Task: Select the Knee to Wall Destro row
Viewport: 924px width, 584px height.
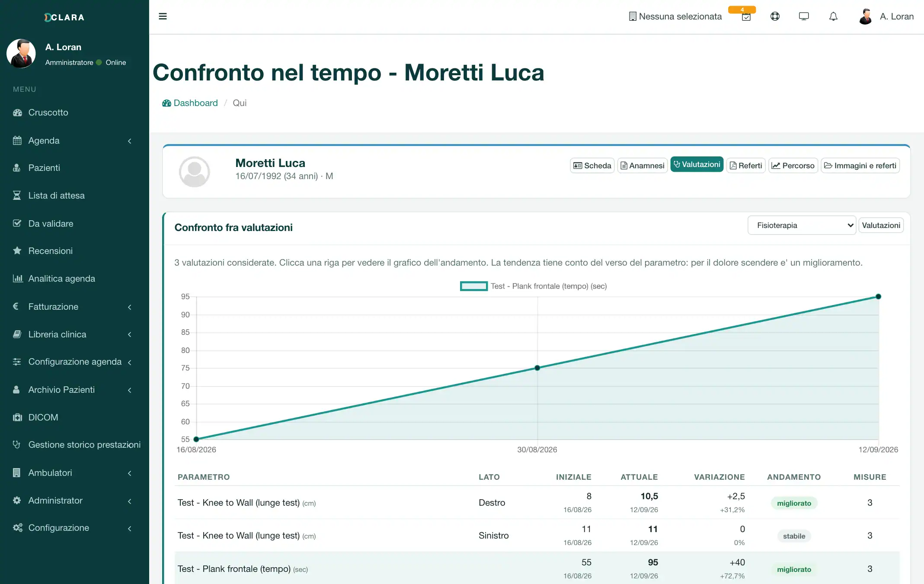Action: click(537, 503)
